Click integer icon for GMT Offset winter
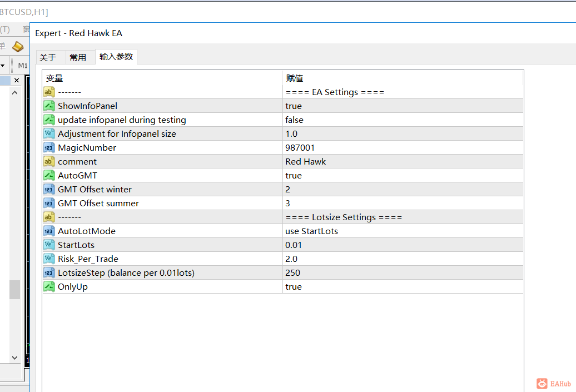The width and height of the screenshot is (576, 392). (x=49, y=189)
